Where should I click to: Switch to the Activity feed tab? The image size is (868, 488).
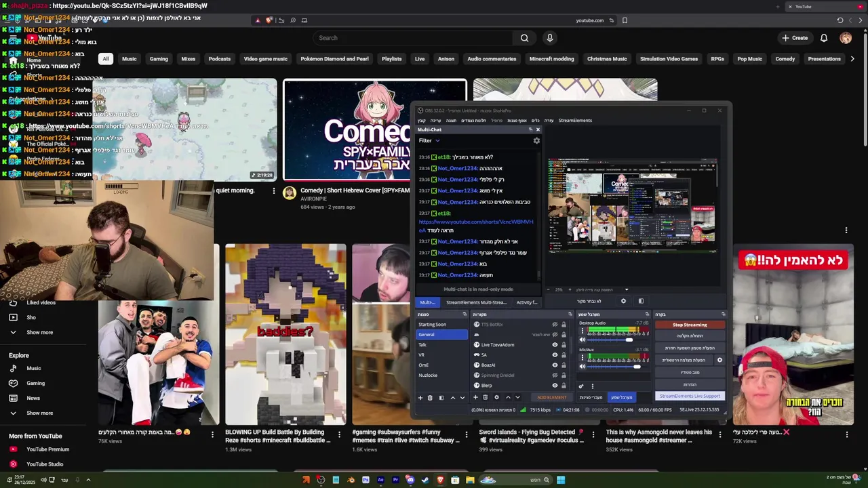click(x=527, y=302)
